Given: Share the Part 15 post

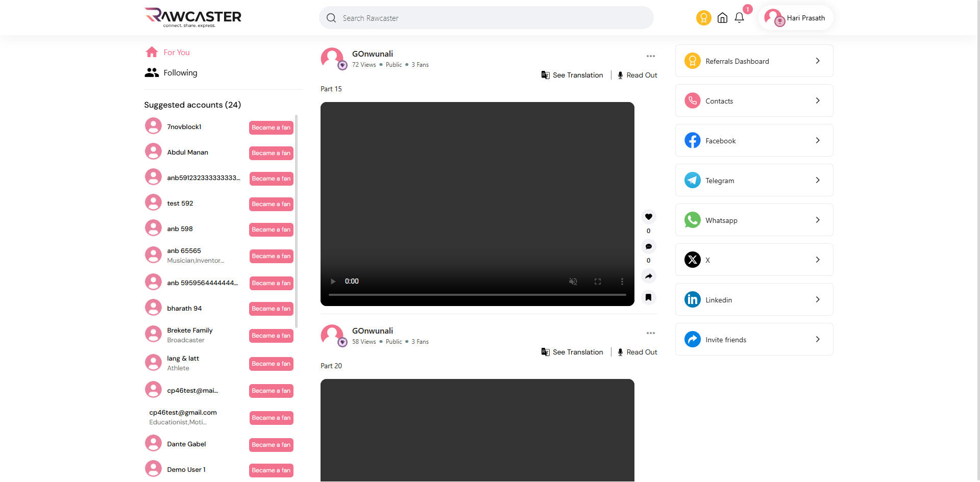Looking at the screenshot, I should (x=648, y=276).
